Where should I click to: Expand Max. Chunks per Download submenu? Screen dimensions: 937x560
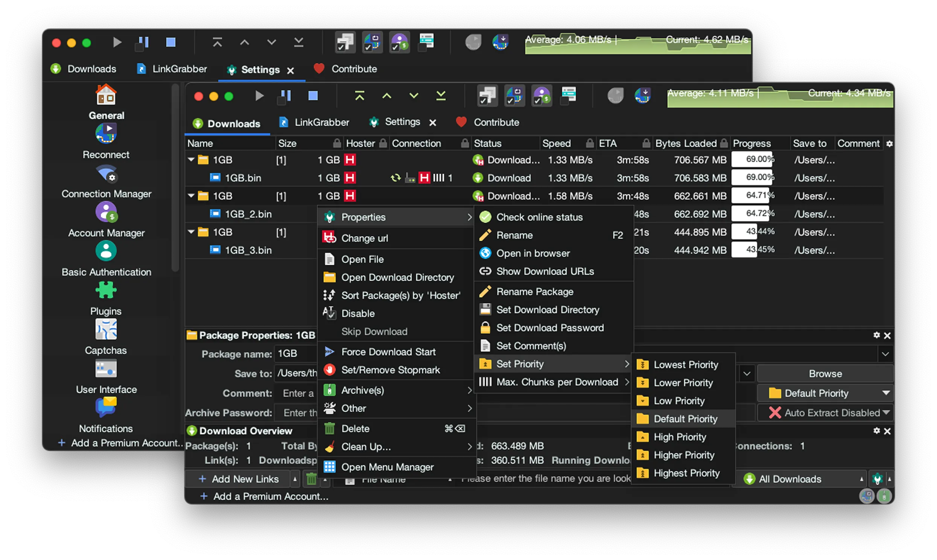click(554, 382)
